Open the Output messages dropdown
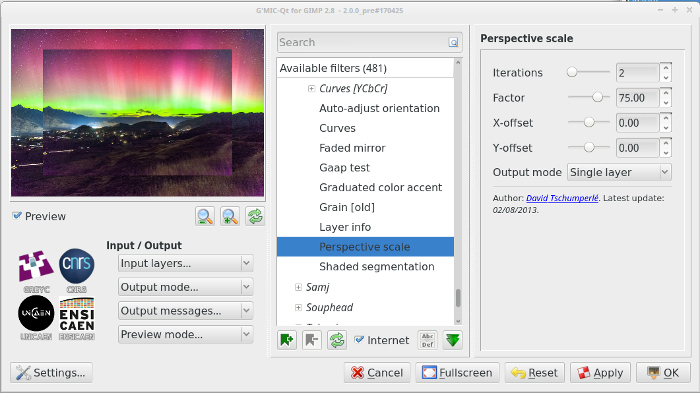The width and height of the screenshot is (700, 393). (186, 311)
